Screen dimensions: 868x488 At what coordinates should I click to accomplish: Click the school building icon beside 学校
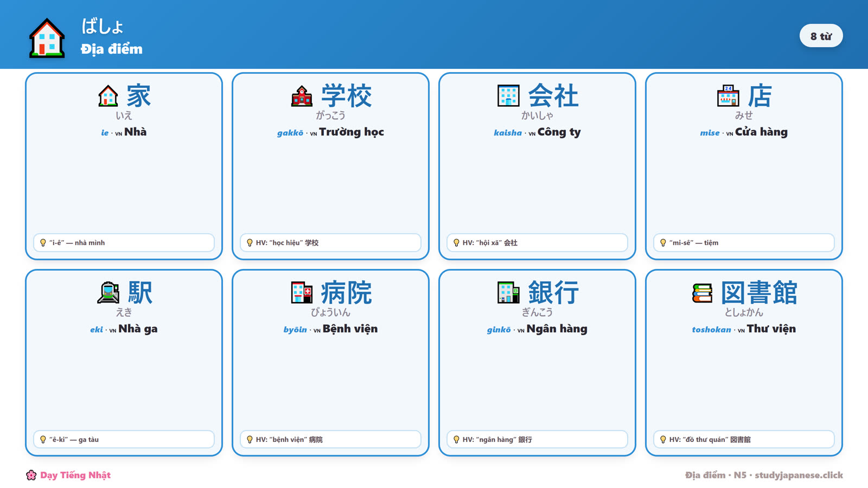pos(302,96)
